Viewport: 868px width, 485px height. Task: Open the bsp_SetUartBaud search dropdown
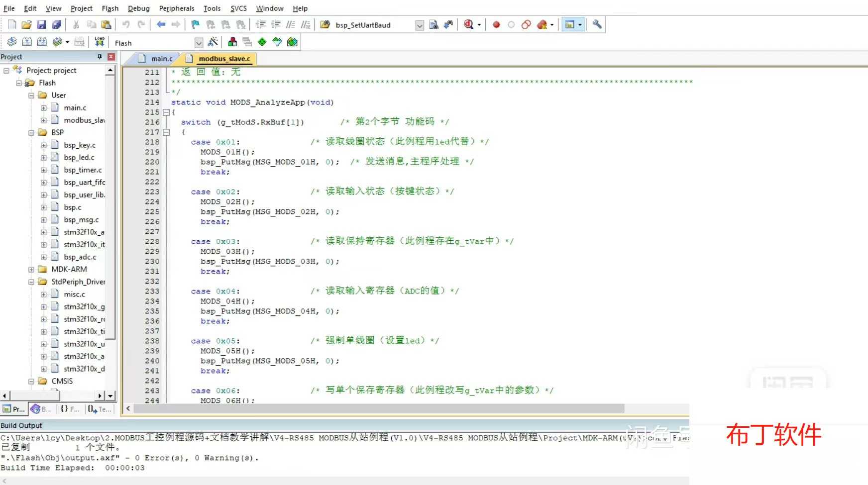coord(420,25)
